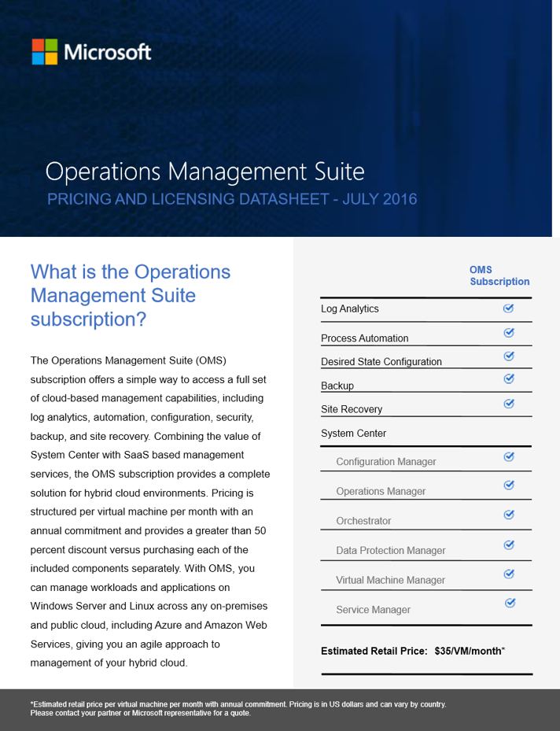Click the Estimated Retail Price label
560x731 pixels.
pos(374,651)
